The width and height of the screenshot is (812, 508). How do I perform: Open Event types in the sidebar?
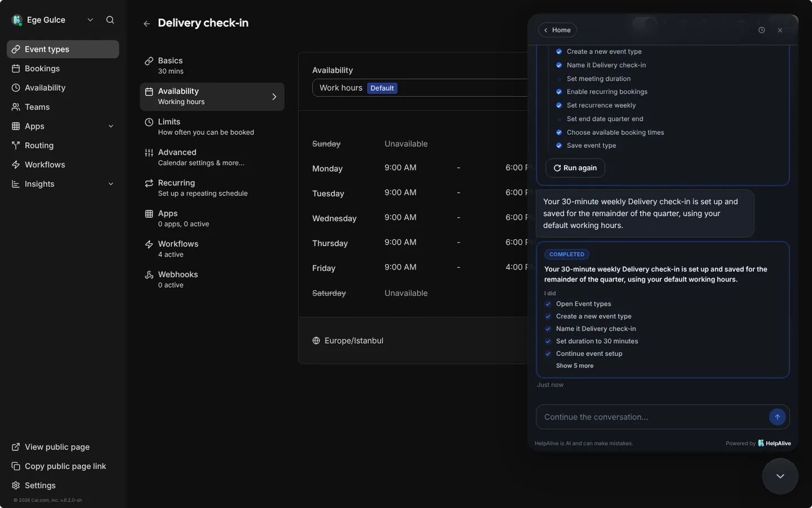coord(63,49)
